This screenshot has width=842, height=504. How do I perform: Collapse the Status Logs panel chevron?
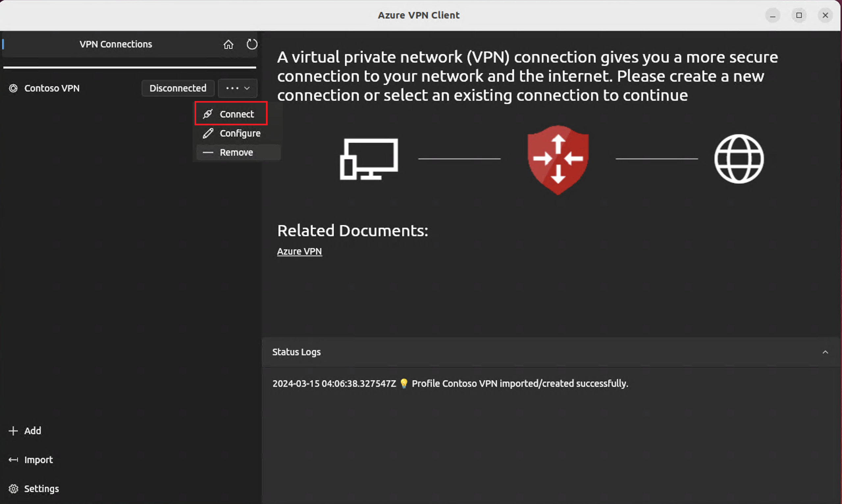tap(825, 352)
